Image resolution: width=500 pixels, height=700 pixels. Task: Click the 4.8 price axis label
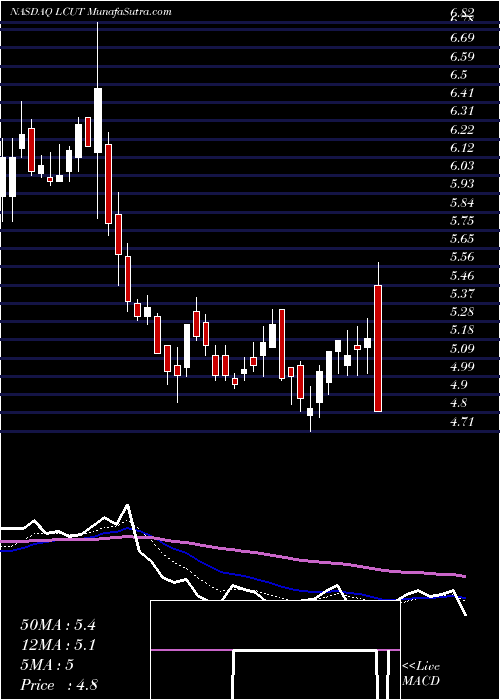(459, 403)
